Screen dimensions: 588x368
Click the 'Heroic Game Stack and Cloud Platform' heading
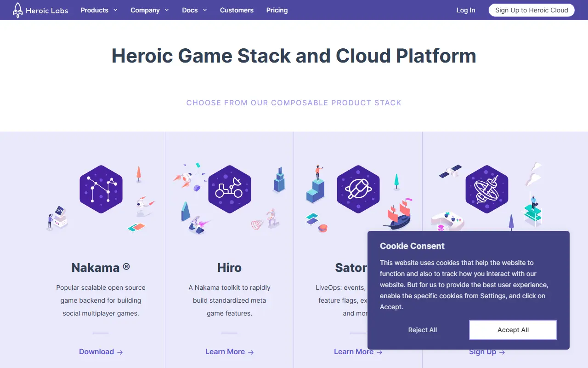[294, 56]
